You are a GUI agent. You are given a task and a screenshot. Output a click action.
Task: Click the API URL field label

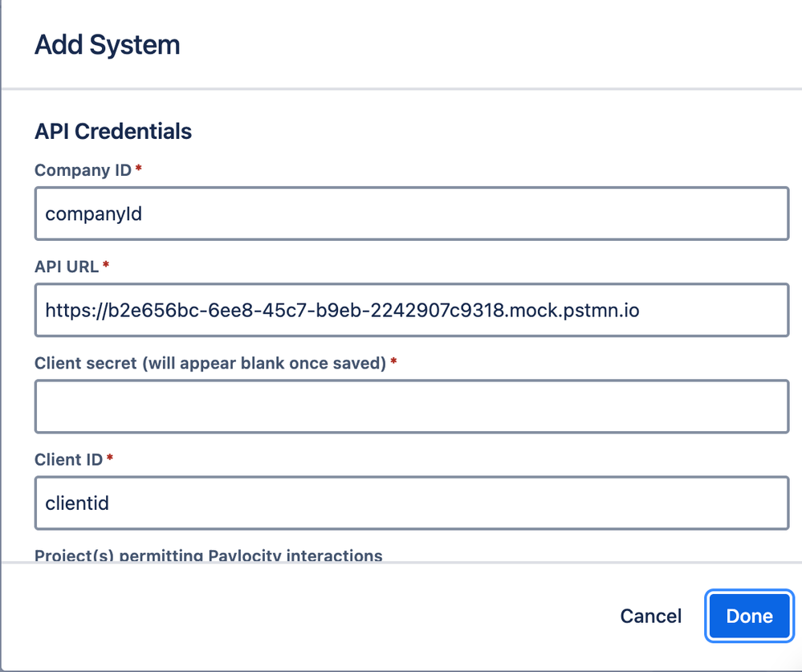pyautogui.click(x=67, y=267)
